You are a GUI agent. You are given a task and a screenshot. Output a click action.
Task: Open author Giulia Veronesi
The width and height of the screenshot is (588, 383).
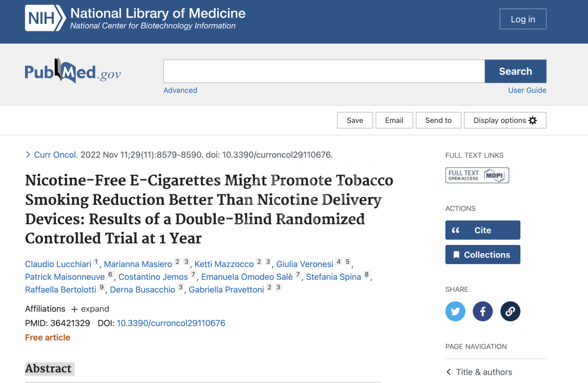pyautogui.click(x=305, y=264)
